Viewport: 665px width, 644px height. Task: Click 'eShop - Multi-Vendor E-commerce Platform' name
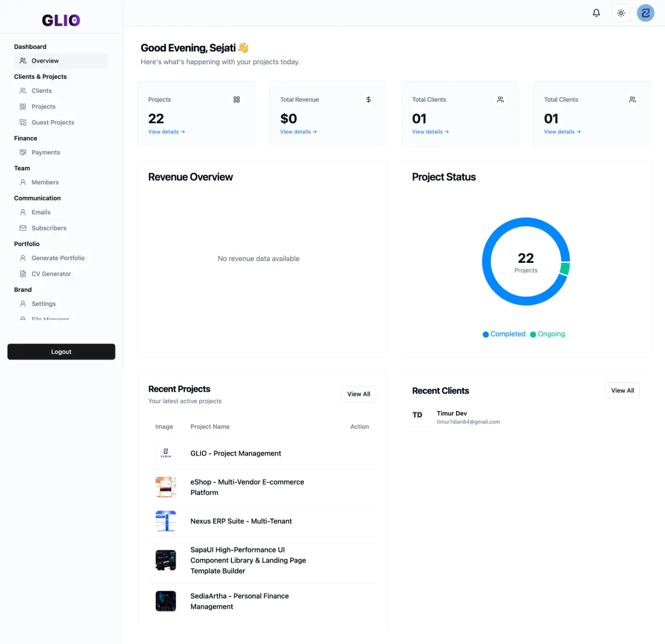point(247,487)
